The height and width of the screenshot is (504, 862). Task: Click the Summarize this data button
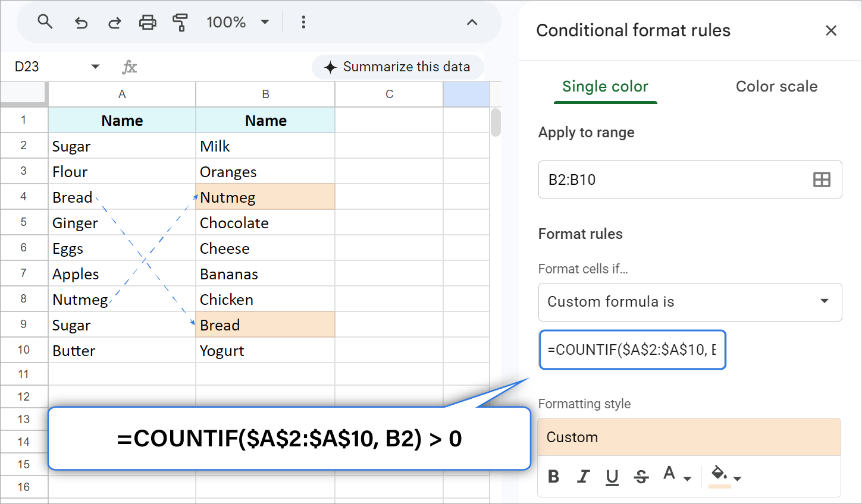click(x=397, y=67)
